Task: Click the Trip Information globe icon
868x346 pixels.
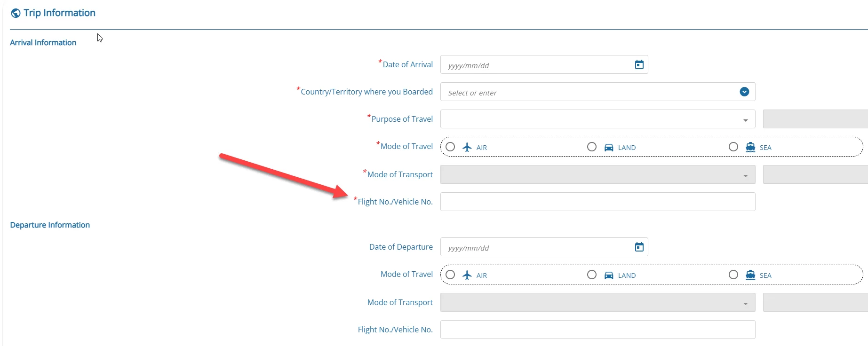Action: [x=16, y=13]
